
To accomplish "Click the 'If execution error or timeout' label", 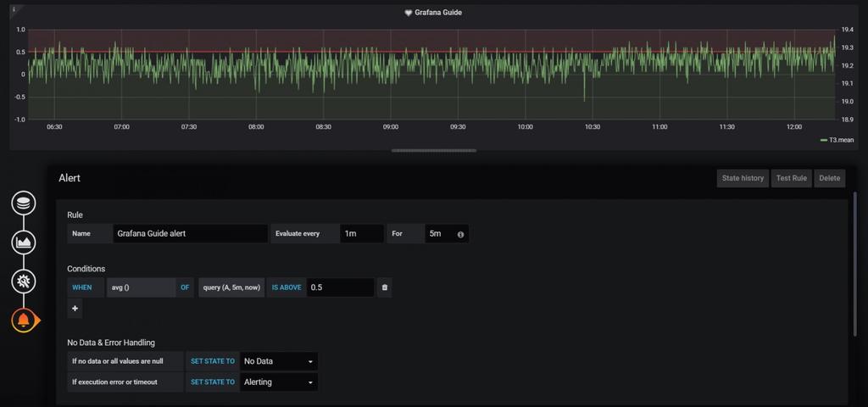I will point(125,382).
